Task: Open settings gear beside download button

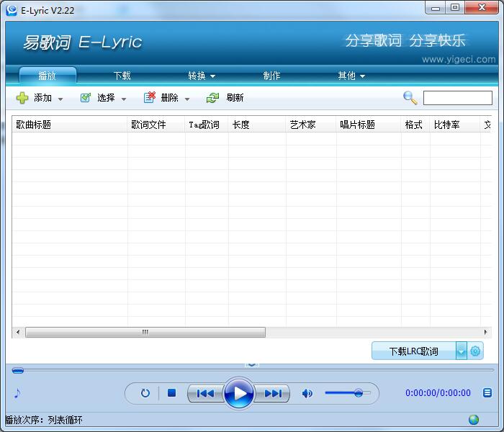Action: point(475,351)
